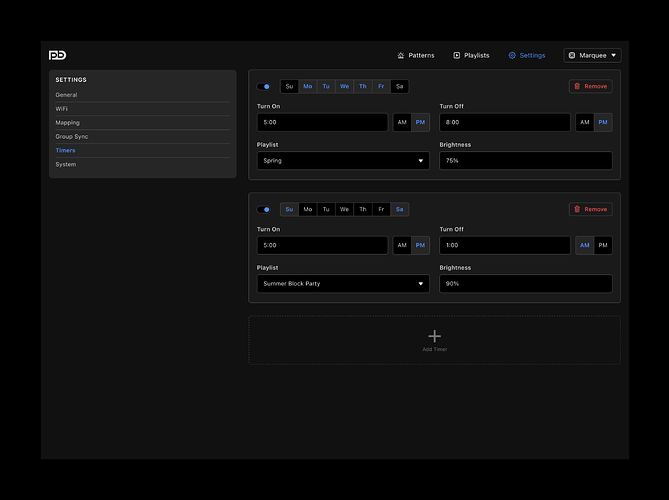The image size is (669, 500).
Task: Click trash icon on Summer Block Party timer
Action: 577,209
